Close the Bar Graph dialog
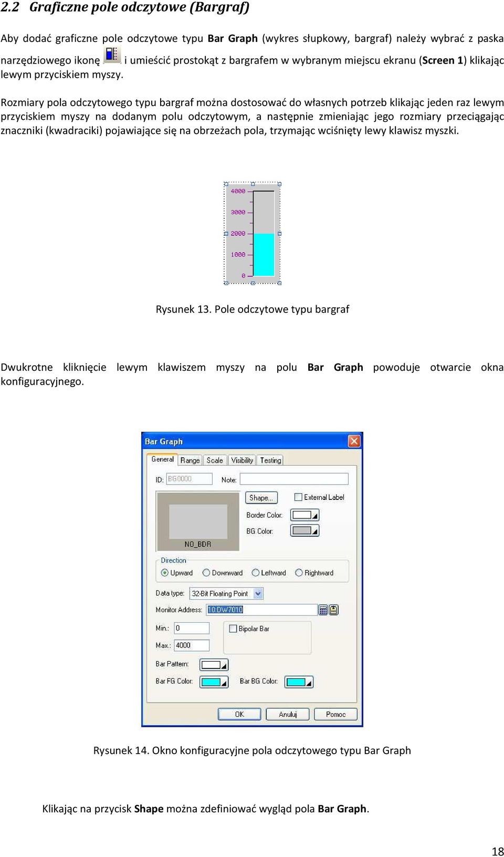504x857 pixels. [x=354, y=441]
